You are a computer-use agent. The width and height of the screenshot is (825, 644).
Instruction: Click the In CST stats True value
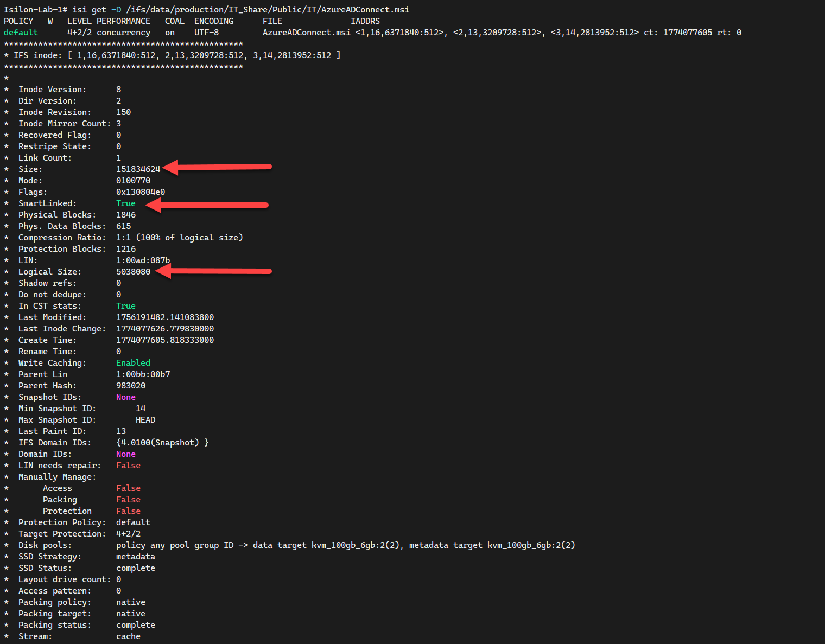[x=125, y=305]
